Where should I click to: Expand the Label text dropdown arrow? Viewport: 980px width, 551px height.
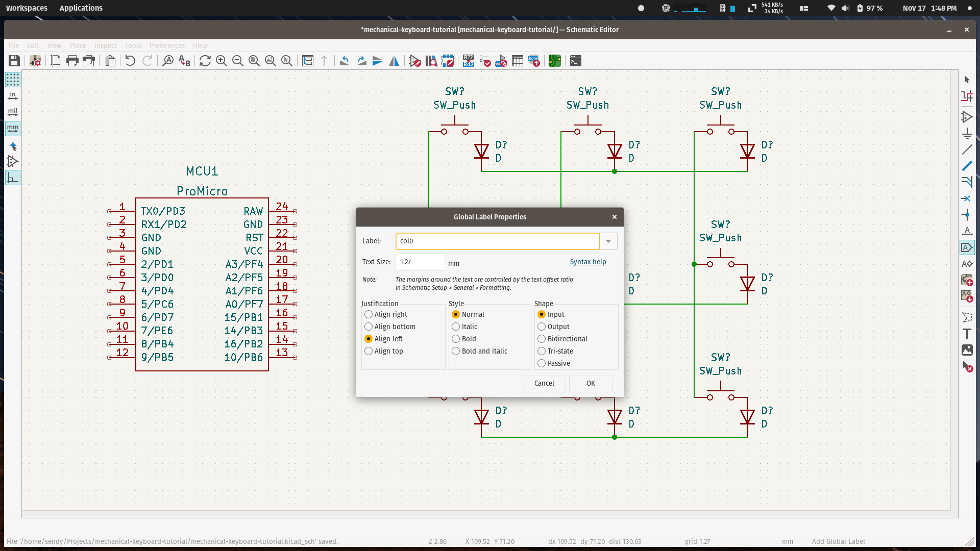click(x=608, y=241)
